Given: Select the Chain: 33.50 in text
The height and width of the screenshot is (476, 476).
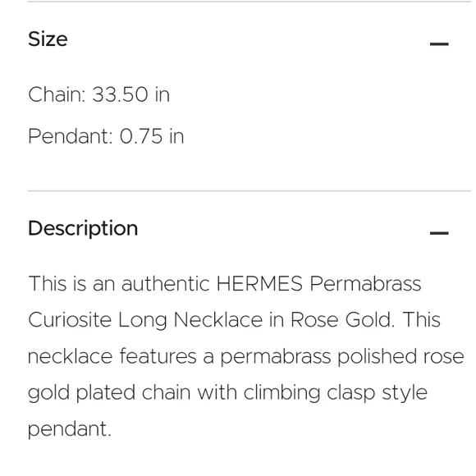Looking at the screenshot, I should (x=98, y=94).
